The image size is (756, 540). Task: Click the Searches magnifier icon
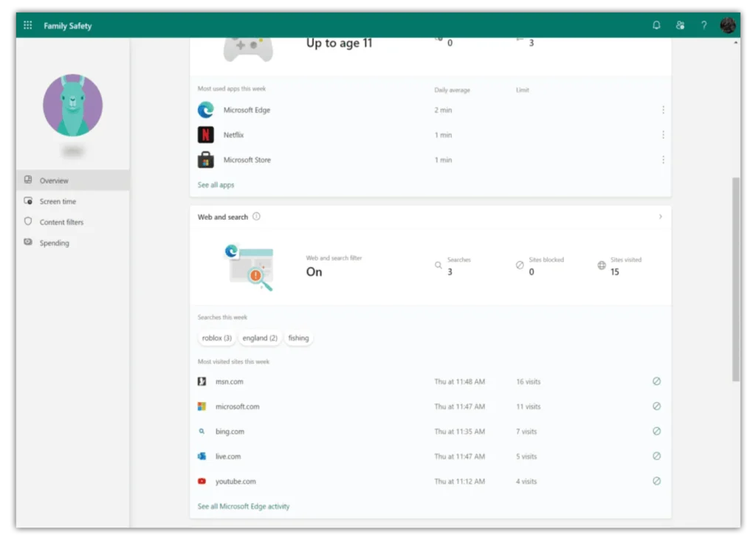coord(439,266)
